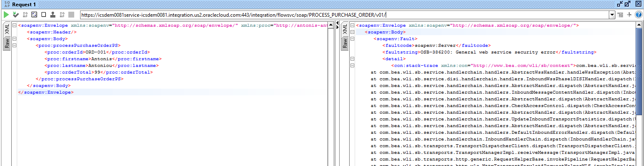Toggle the tabs layout icon near the plus icon
Viewport: 644px width, 166px height.
click(621, 15)
